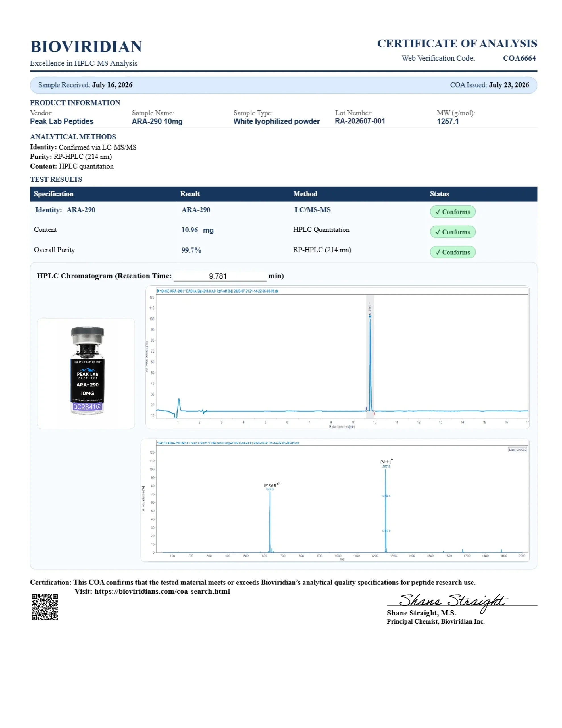Click the 'Method' column header

(x=305, y=194)
